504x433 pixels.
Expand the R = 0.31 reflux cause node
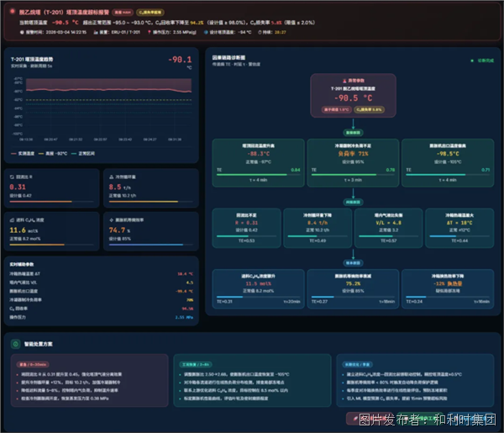[x=246, y=228]
